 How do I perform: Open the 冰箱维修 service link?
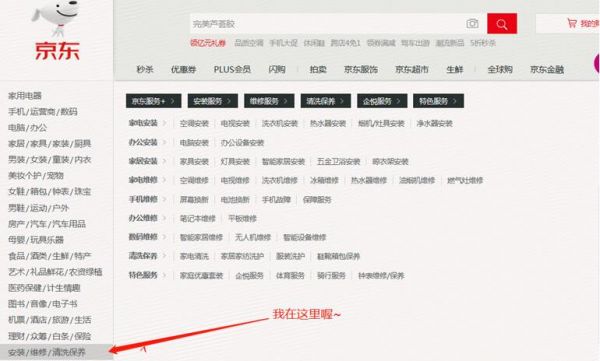[324, 180]
